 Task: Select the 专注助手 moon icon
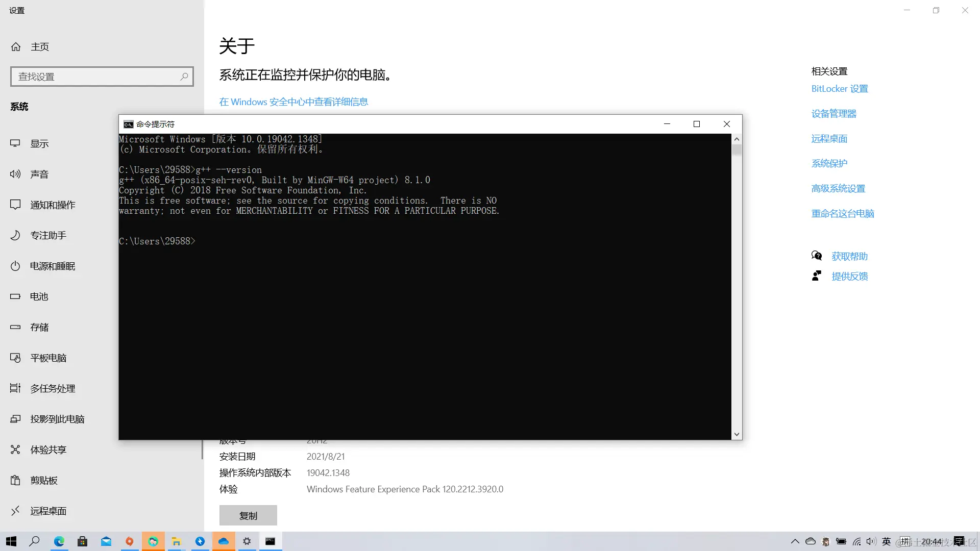pos(15,235)
